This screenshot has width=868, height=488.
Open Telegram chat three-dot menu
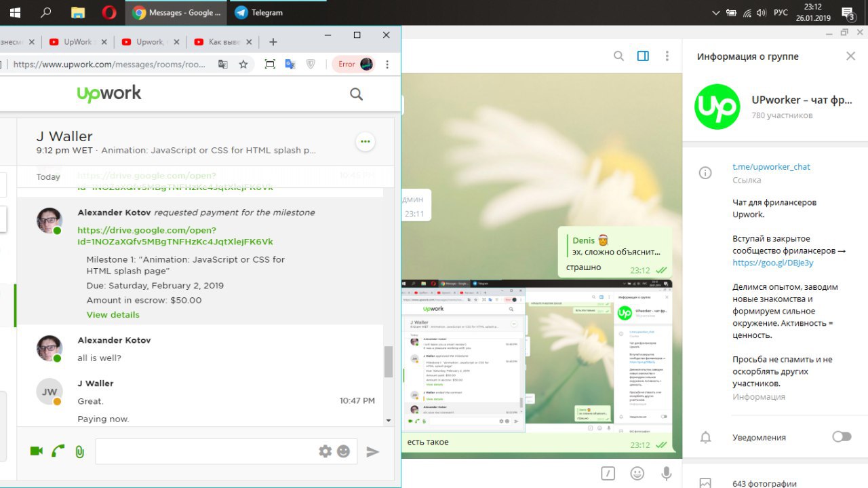pyautogui.click(x=667, y=56)
